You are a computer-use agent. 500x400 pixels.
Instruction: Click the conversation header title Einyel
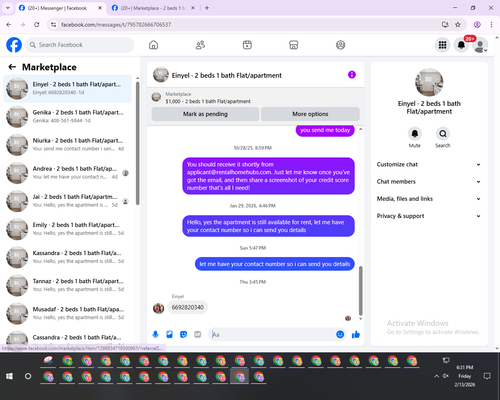(226, 76)
